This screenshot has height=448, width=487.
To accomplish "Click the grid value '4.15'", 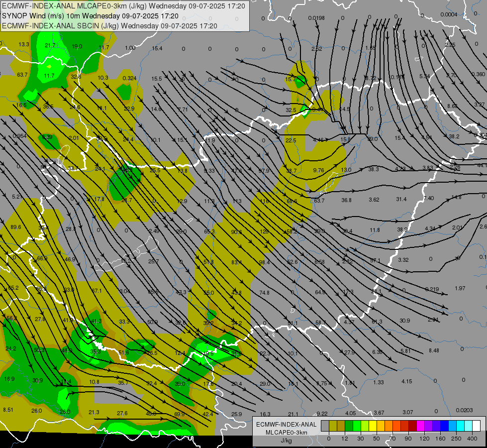I will click(406, 381).
